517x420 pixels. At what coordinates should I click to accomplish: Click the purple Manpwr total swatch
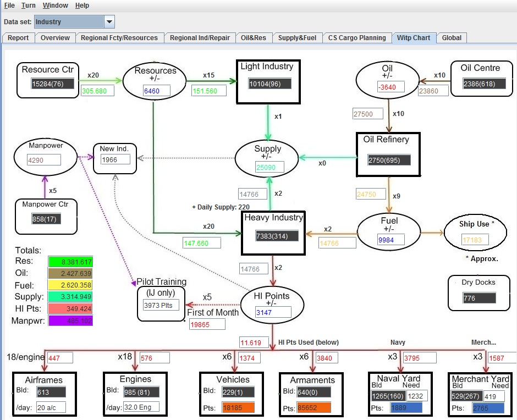(70, 320)
